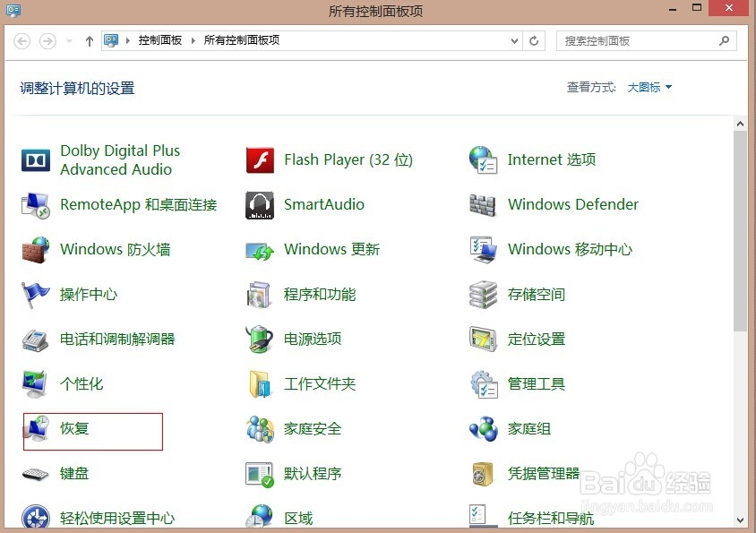Click the 存储空间 drives icon
This screenshot has width=756, height=533.
pyautogui.click(x=483, y=295)
